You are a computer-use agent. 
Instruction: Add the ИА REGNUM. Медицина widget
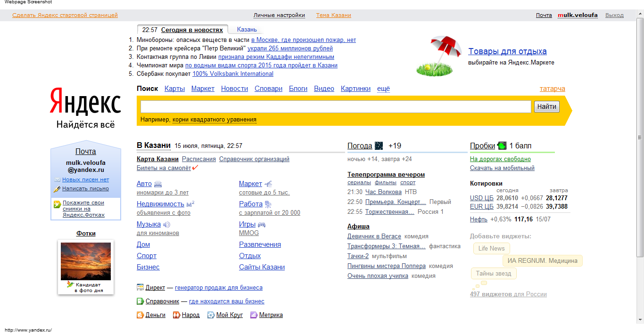[x=543, y=260]
